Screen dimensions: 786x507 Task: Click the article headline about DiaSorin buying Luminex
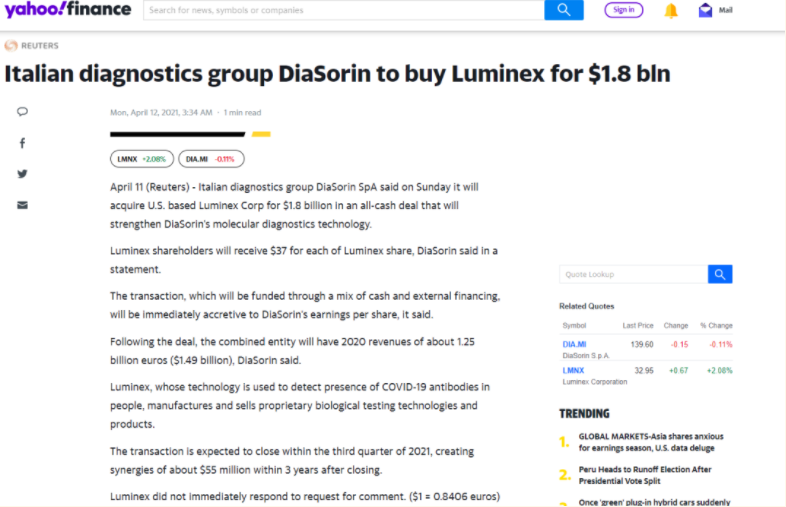[x=337, y=74]
